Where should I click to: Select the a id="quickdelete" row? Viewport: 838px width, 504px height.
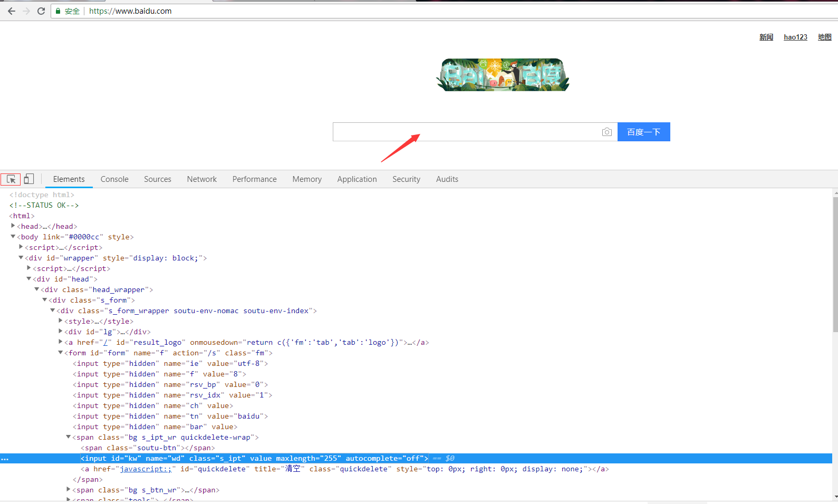[x=344, y=469]
